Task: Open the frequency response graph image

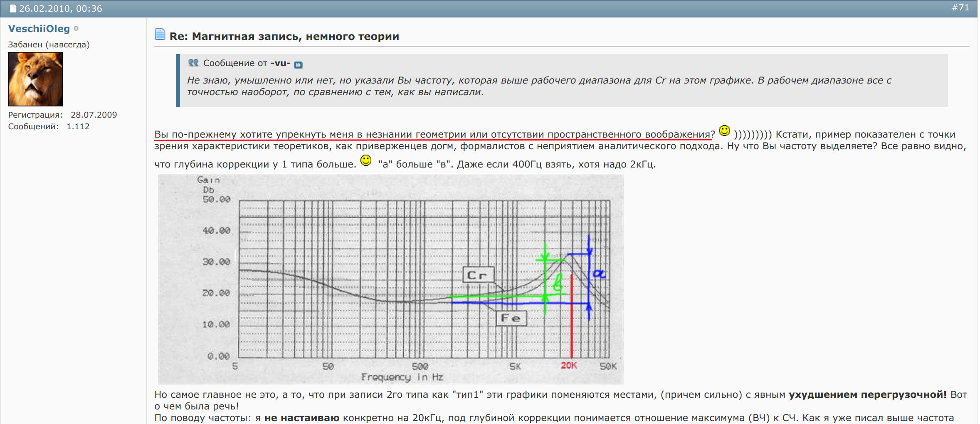Action: point(390,279)
